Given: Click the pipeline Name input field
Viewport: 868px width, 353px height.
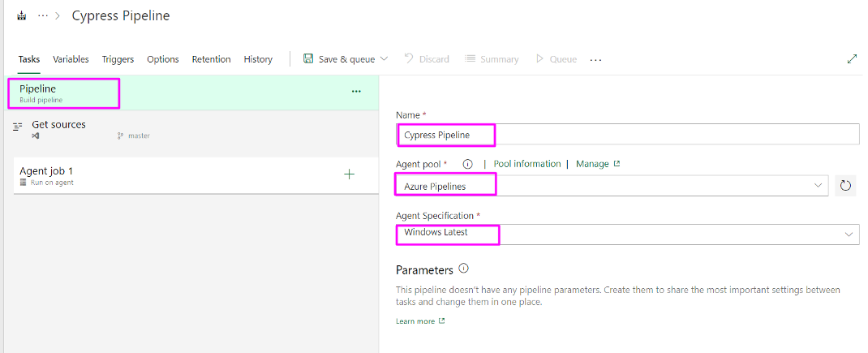Looking at the screenshot, I should 649,135.
